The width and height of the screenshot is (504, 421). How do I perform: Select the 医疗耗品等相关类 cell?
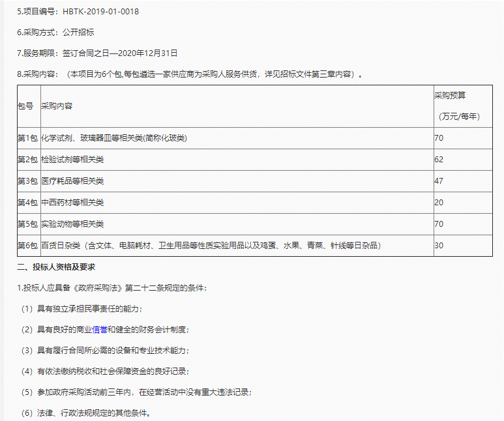pos(72,181)
